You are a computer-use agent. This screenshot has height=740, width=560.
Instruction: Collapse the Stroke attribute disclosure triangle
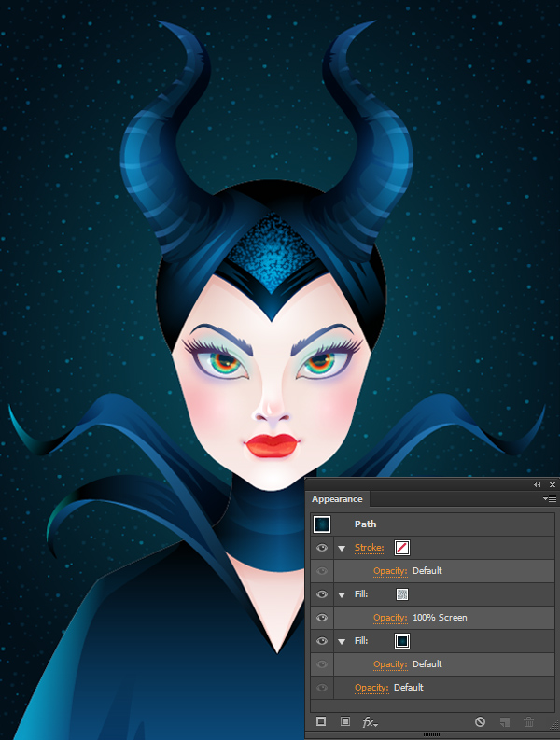point(342,549)
